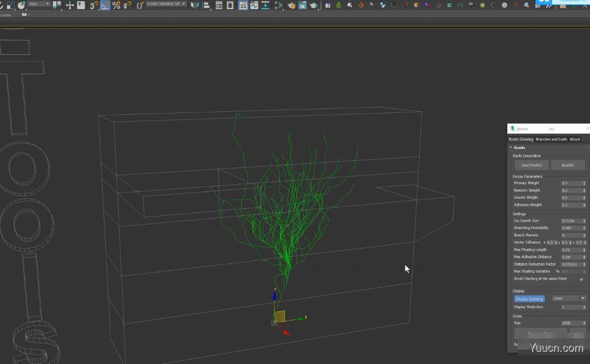Viewport: 590px width, 364px height.
Task: Activate the Select and Manipulate tool
Action: [70, 5]
